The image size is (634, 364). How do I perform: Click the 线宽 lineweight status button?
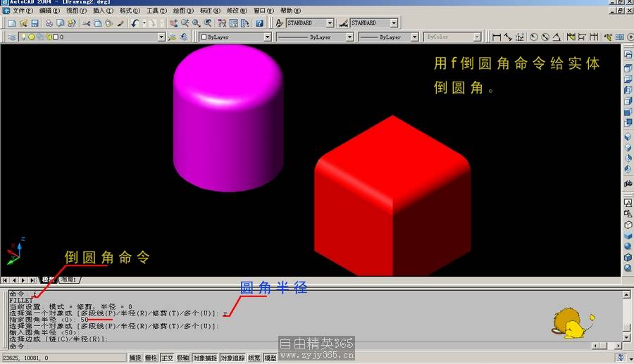point(254,358)
